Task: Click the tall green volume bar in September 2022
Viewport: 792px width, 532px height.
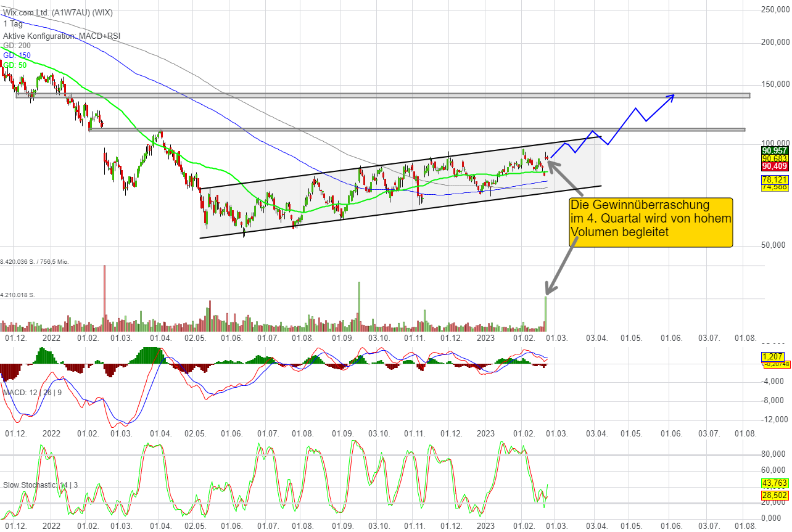Action: click(x=358, y=307)
